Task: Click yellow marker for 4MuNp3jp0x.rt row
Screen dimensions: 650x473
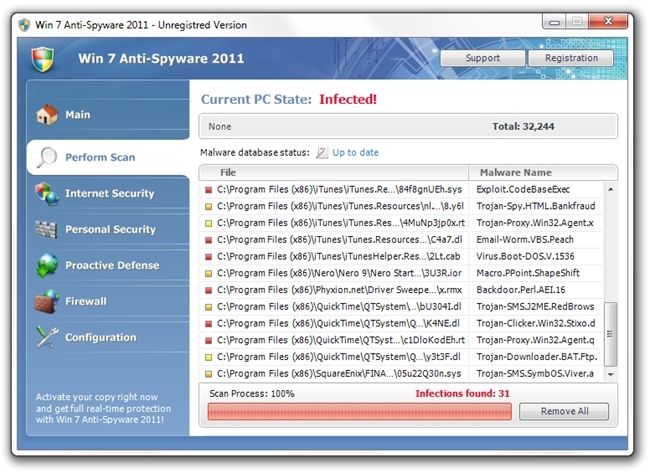Action: [209, 223]
